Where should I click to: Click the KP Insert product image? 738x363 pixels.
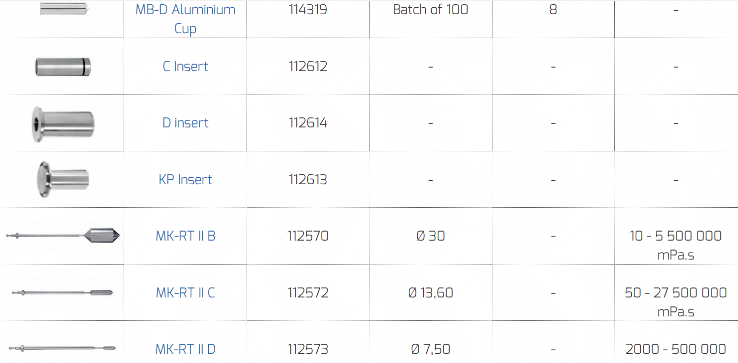click(x=63, y=179)
